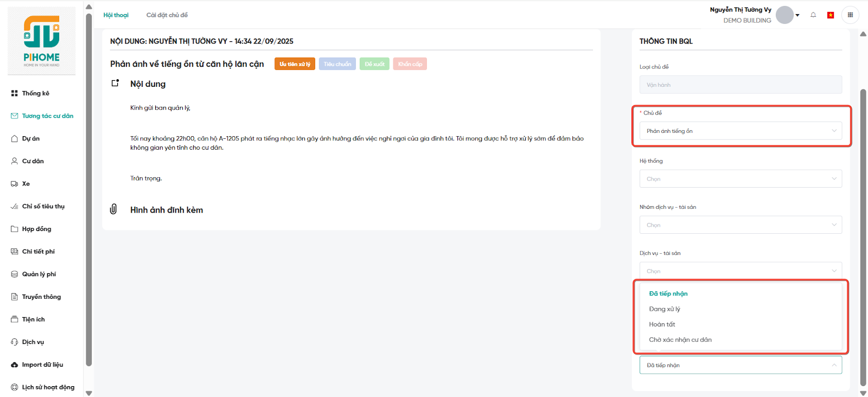The height and width of the screenshot is (397, 868).
Task: Click the Loại chủ đề input field
Action: click(x=741, y=85)
